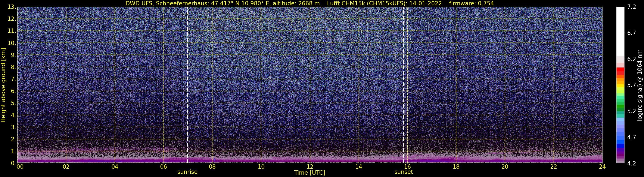This screenshot has height=177, width=644.
Task: Click the "5." tick on the height axis
Action: point(13,103)
